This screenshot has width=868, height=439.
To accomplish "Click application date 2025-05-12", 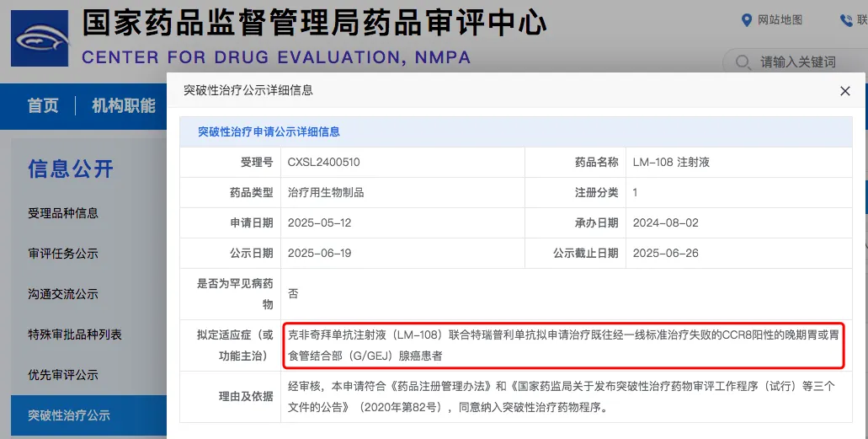I will [319, 222].
